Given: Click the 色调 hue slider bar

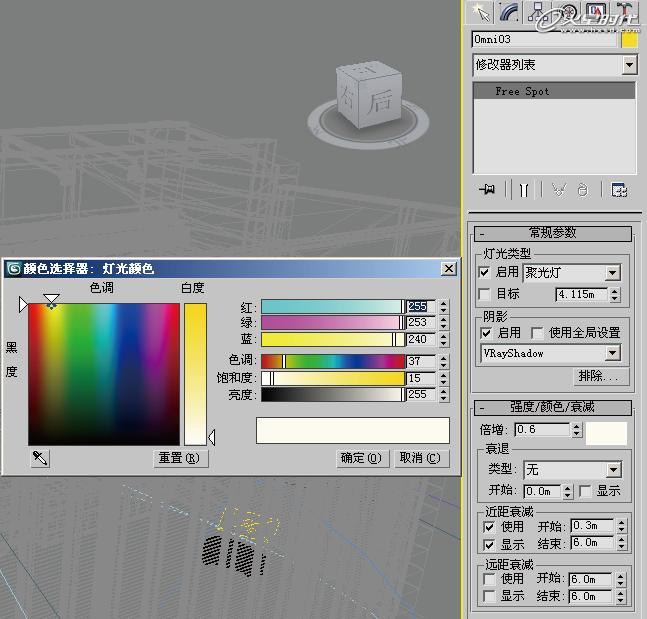Looking at the screenshot, I should point(333,361).
